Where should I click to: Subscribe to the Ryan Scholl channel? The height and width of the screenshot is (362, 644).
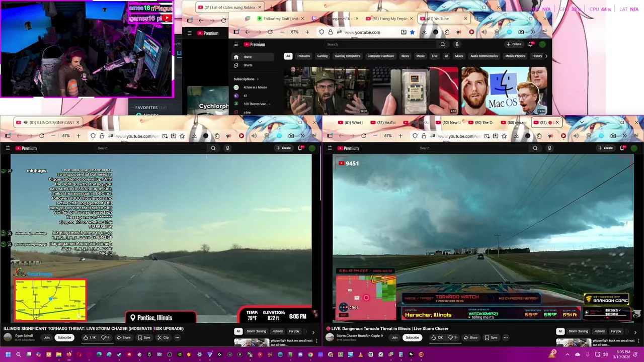pyautogui.click(x=64, y=337)
